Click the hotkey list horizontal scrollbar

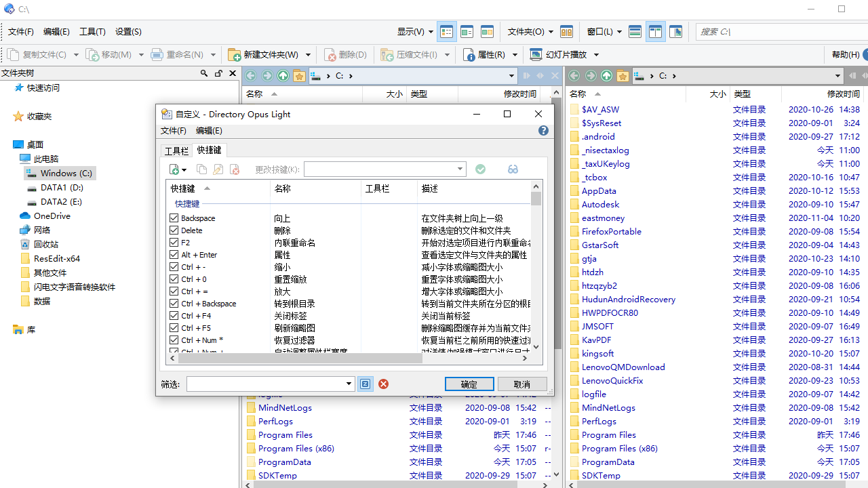(x=300, y=358)
